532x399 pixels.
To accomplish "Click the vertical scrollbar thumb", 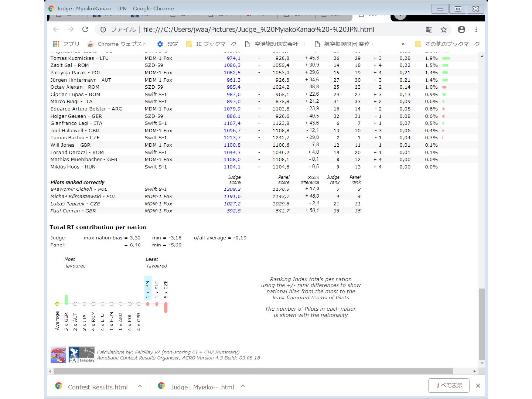I will point(482,324).
